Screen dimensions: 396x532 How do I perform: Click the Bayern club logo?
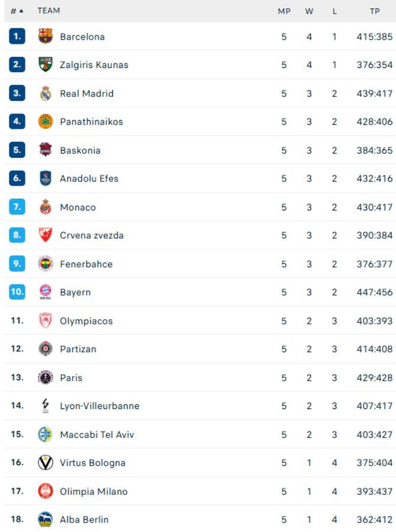(x=46, y=293)
